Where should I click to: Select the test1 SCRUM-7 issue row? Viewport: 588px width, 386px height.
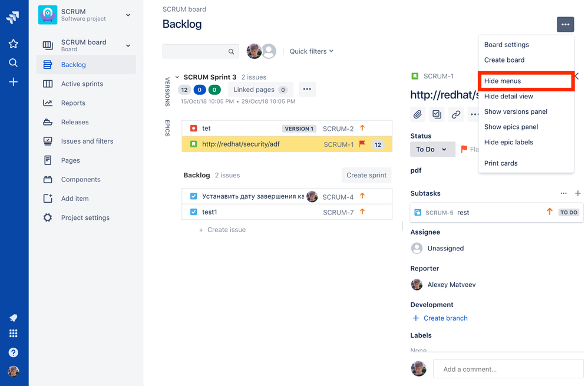[287, 212]
